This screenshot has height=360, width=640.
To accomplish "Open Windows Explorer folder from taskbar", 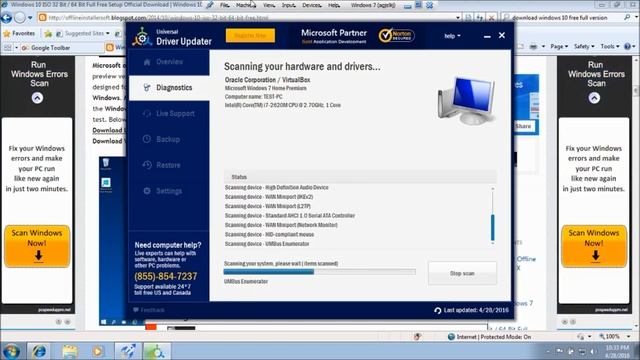I will (x=70, y=351).
